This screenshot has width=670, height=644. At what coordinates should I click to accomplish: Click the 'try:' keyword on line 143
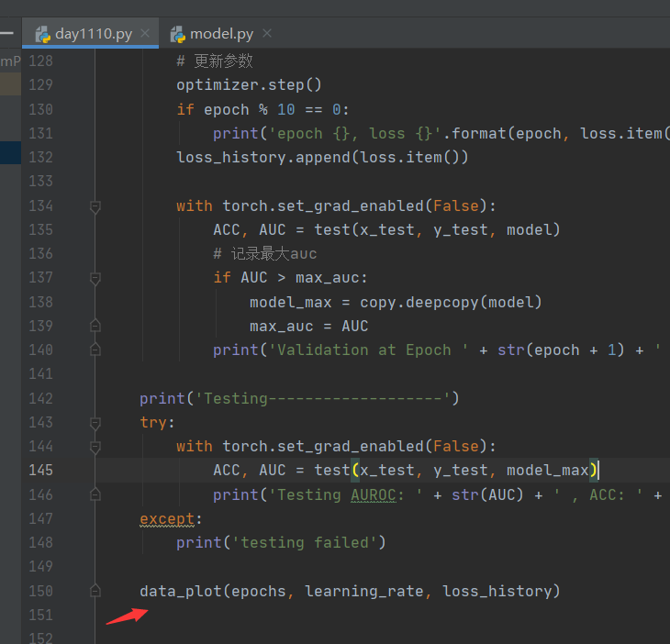[157, 423]
